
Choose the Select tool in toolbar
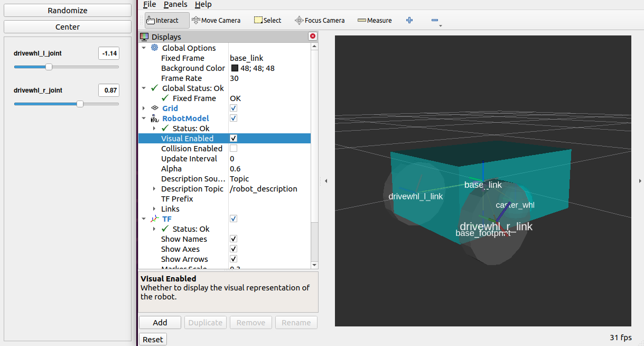[x=267, y=20]
